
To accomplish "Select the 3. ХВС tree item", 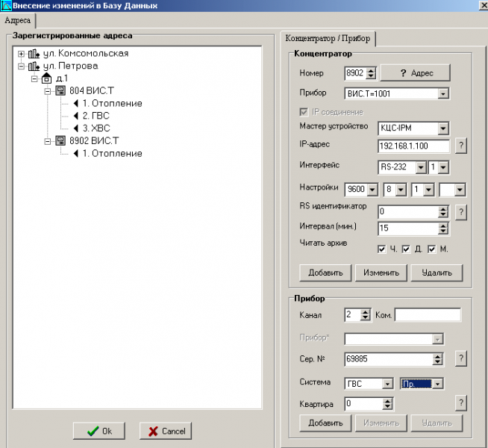I will coord(96,128).
